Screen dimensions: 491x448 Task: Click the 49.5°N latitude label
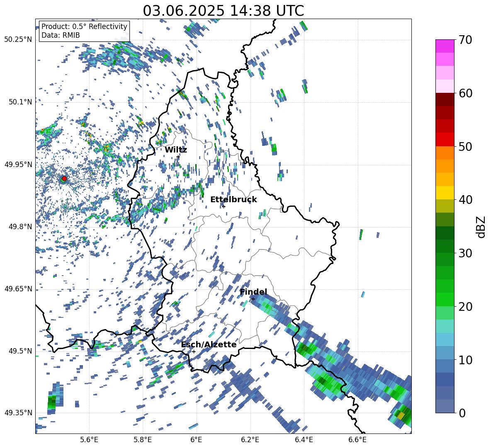coord(20,351)
